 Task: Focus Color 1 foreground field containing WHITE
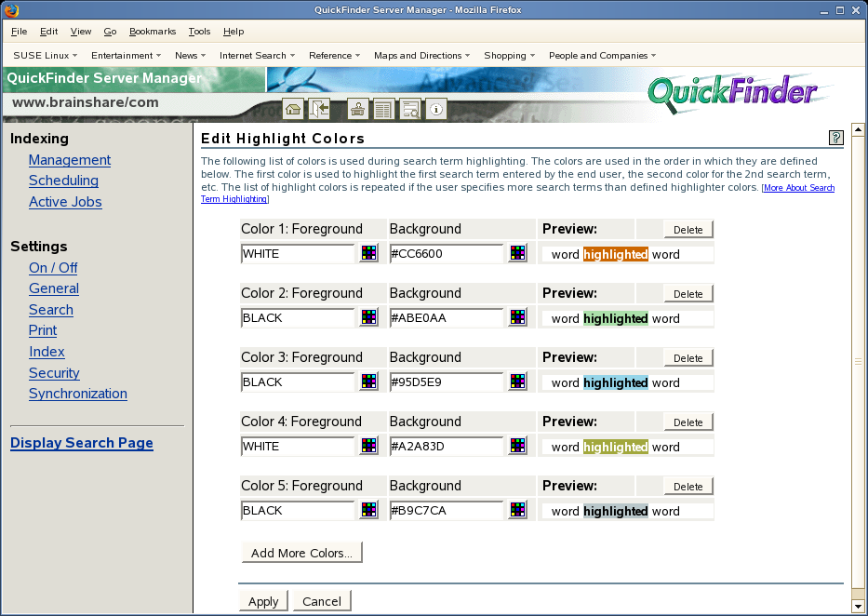point(298,253)
